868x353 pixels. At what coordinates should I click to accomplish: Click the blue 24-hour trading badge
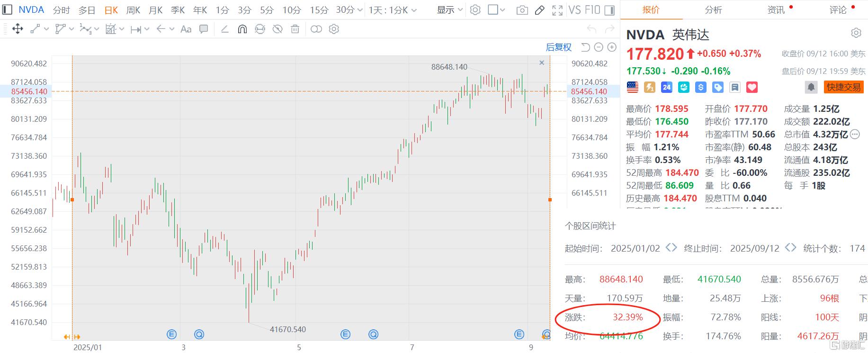pos(667,87)
